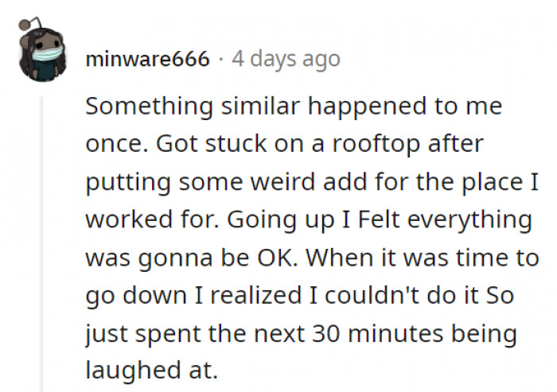Collapse the comment using the vertical thread line
The width and height of the screenshot is (557, 392).
click(x=43, y=239)
